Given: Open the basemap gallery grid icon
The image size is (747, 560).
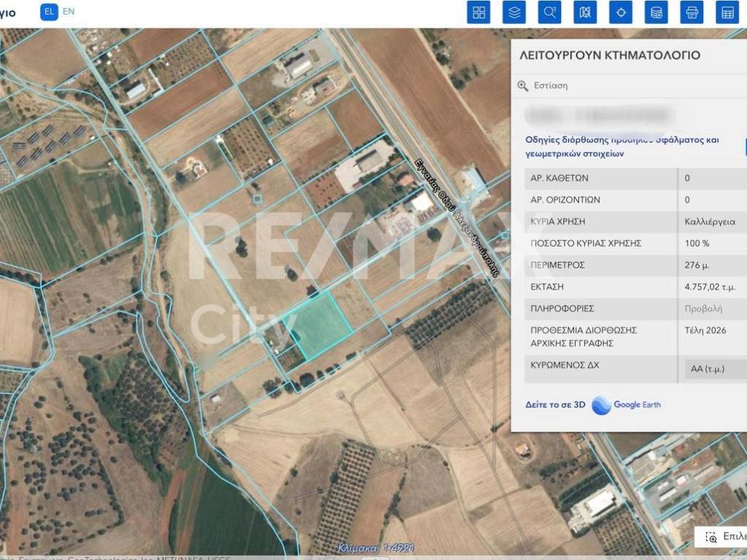Looking at the screenshot, I should [x=479, y=12].
